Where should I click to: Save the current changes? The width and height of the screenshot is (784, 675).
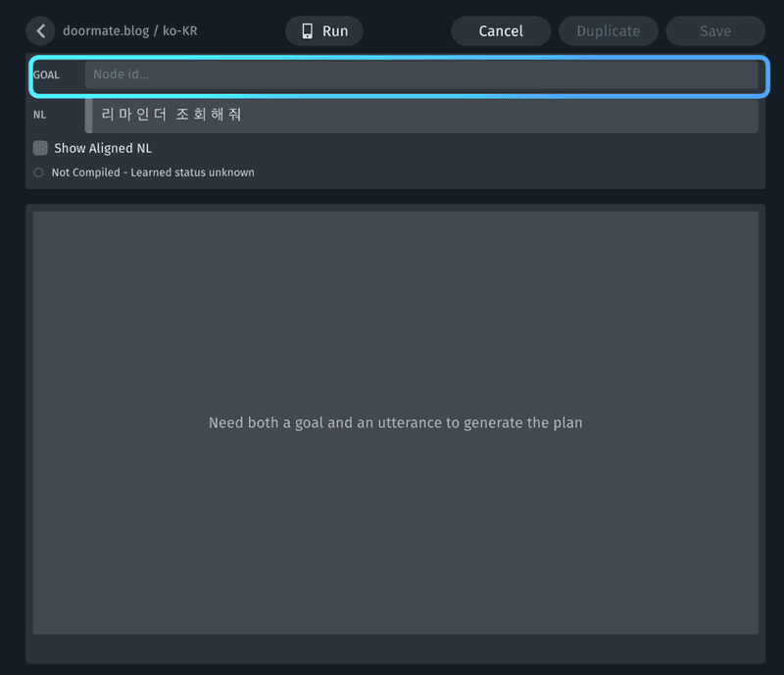click(715, 31)
